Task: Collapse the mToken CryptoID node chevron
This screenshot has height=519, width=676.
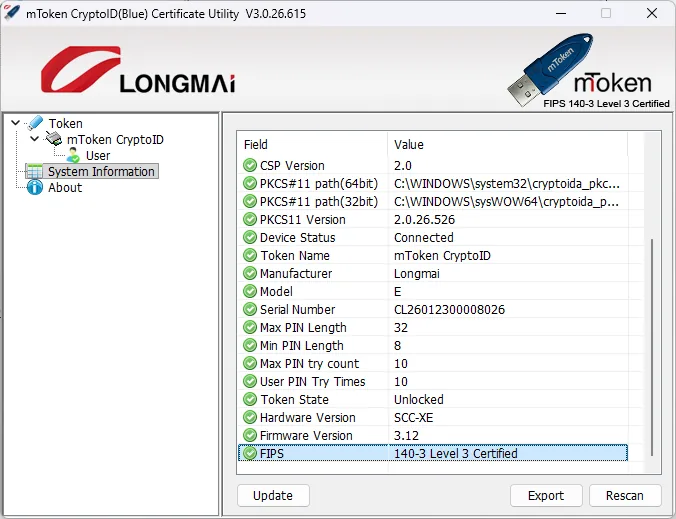Action: click(x=34, y=139)
